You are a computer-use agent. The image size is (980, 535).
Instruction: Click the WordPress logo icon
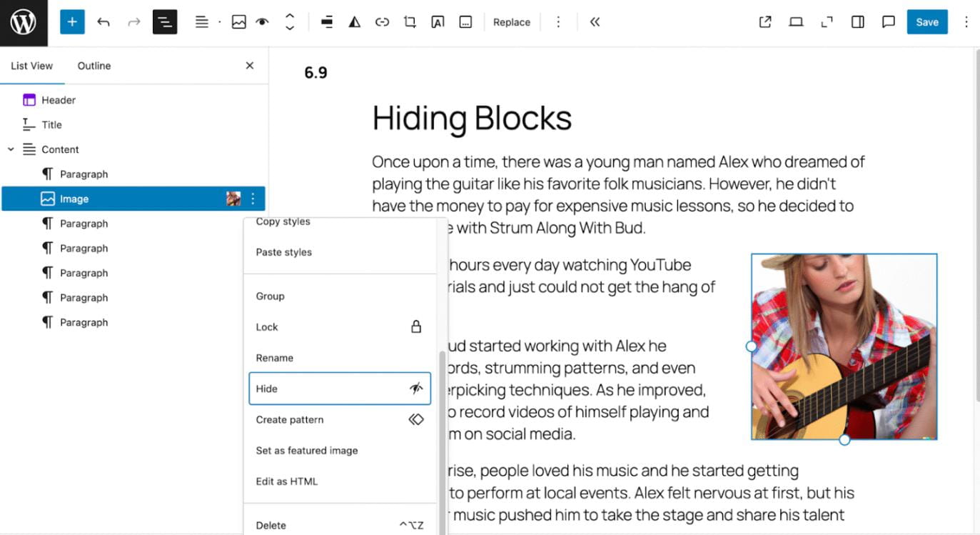(x=24, y=22)
